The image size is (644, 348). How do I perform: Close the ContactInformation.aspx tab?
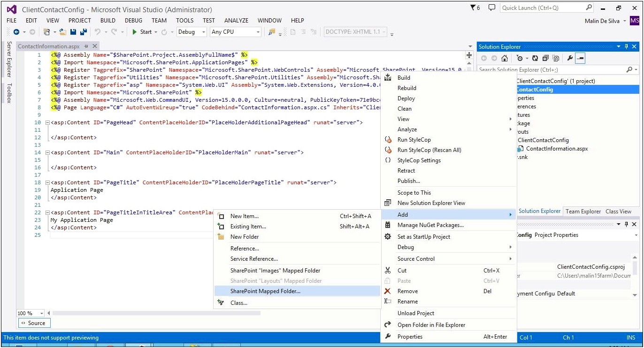pyautogui.click(x=95, y=46)
